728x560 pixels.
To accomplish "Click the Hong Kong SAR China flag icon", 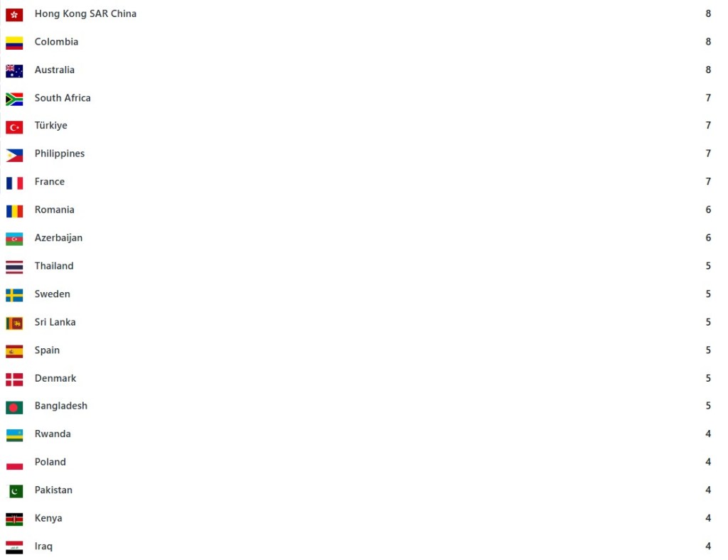I will pyautogui.click(x=14, y=15).
